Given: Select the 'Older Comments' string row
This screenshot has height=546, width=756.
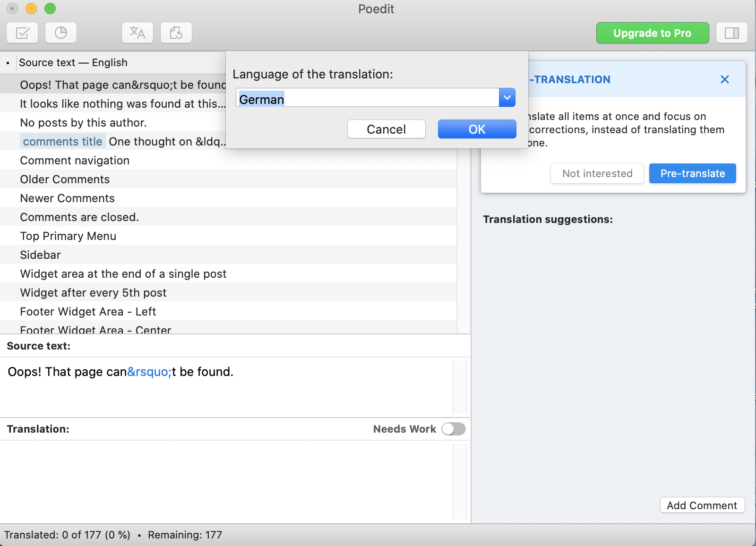Looking at the screenshot, I should pos(65,179).
